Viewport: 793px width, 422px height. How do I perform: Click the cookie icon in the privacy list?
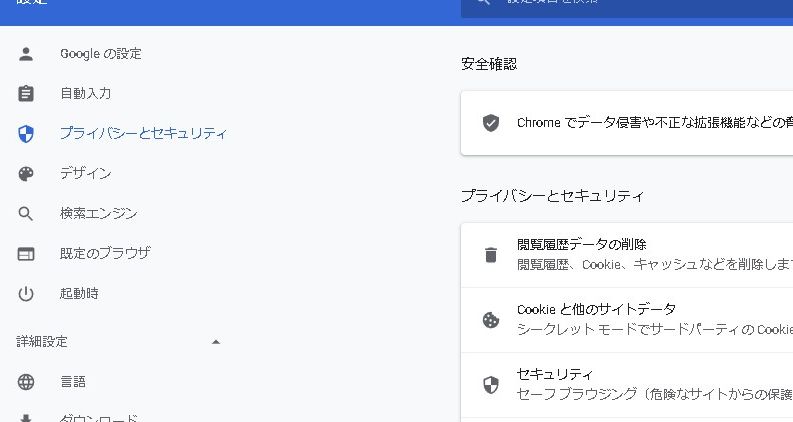490,320
